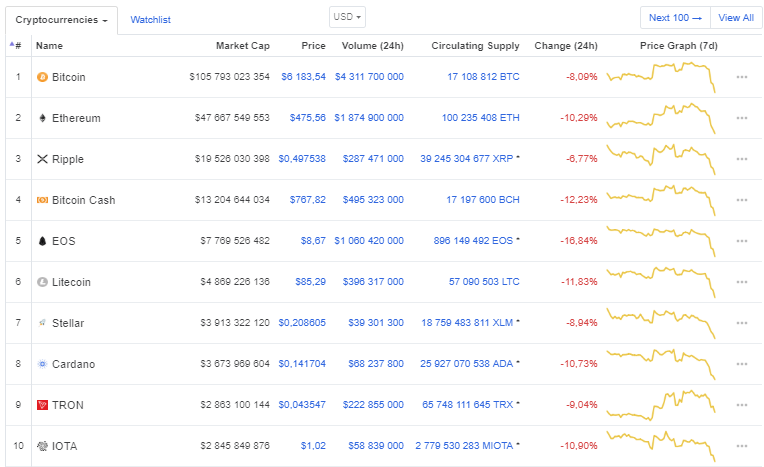This screenshot has width=764, height=467.
Task: Open the three-dot menu for Cardano row
Action: (742, 364)
